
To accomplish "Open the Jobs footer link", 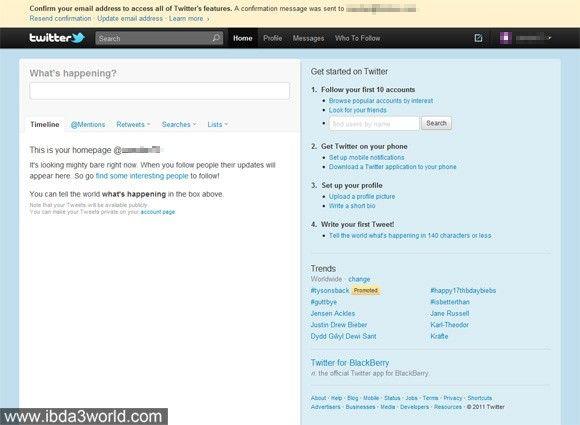I will tap(411, 398).
